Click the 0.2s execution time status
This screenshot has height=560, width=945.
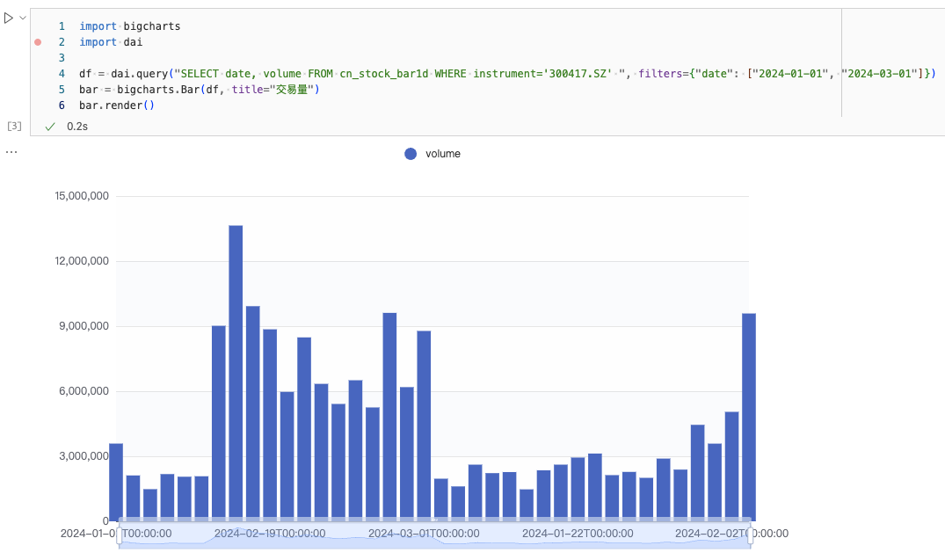[77, 126]
